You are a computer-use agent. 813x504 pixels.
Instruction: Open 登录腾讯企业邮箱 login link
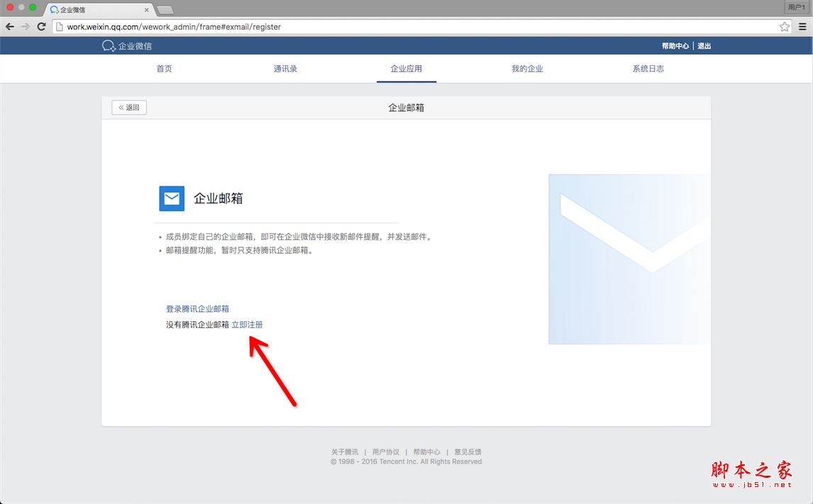(197, 308)
